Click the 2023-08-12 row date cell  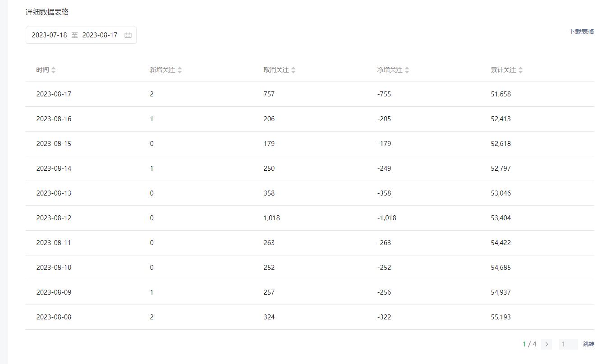(x=54, y=218)
